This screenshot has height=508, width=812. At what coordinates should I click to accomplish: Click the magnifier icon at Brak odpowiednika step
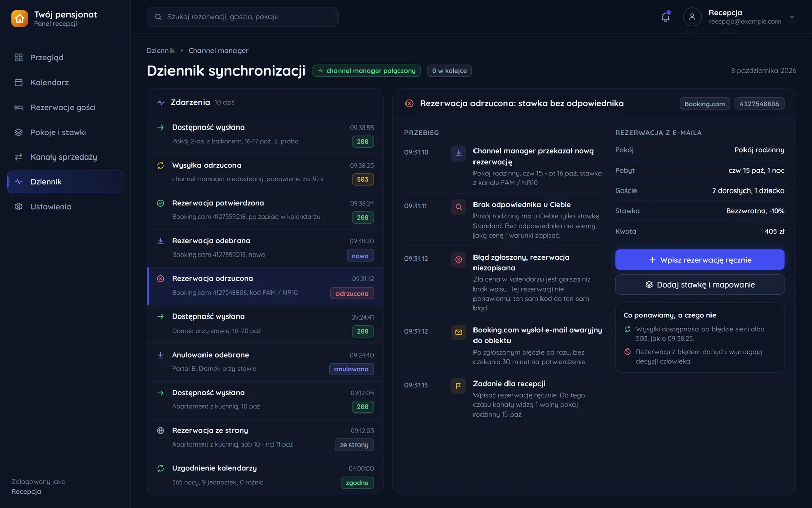(x=458, y=207)
